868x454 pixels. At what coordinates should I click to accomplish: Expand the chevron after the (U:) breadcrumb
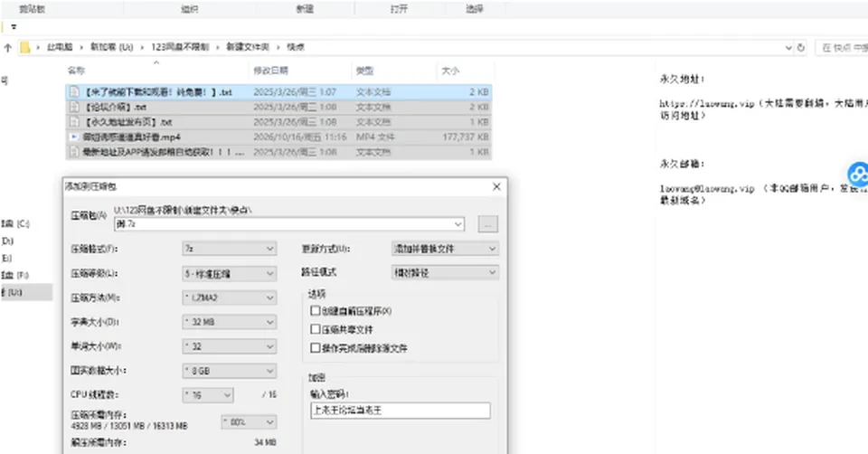click(142, 48)
